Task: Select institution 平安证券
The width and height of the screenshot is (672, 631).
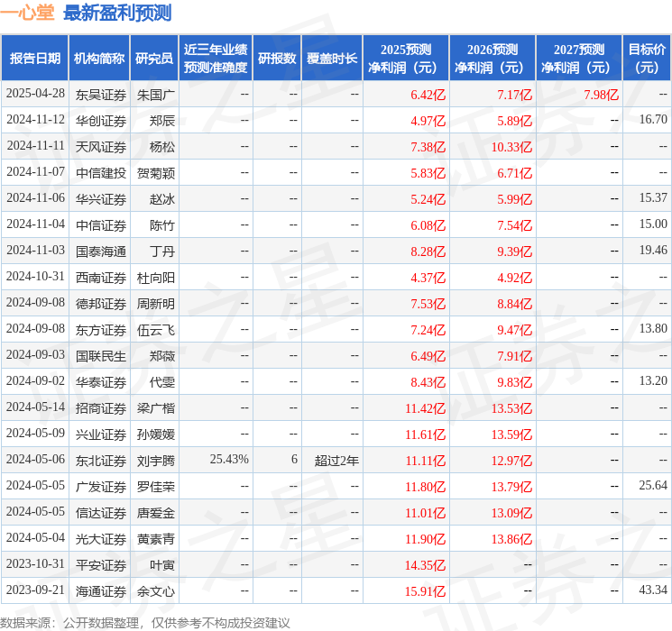Action: point(101,565)
